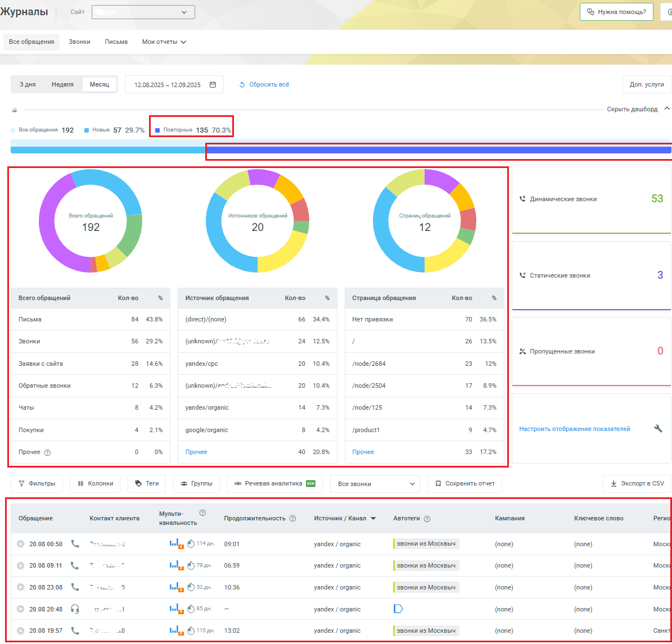Image resolution: width=672 pixels, height=644 pixels.
Task: Switch to the Все обращения tab
Action: (x=31, y=42)
